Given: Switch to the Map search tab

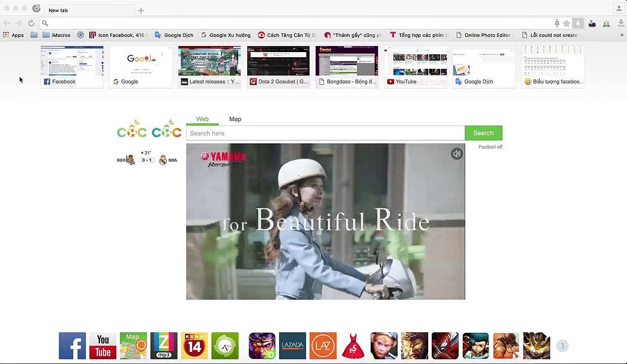Looking at the screenshot, I should pos(235,119).
